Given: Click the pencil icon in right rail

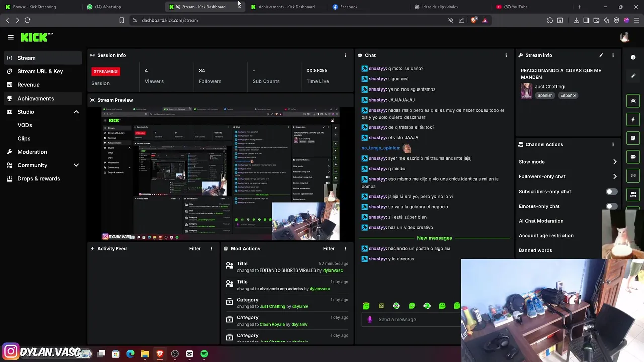Looking at the screenshot, I should [x=633, y=76].
